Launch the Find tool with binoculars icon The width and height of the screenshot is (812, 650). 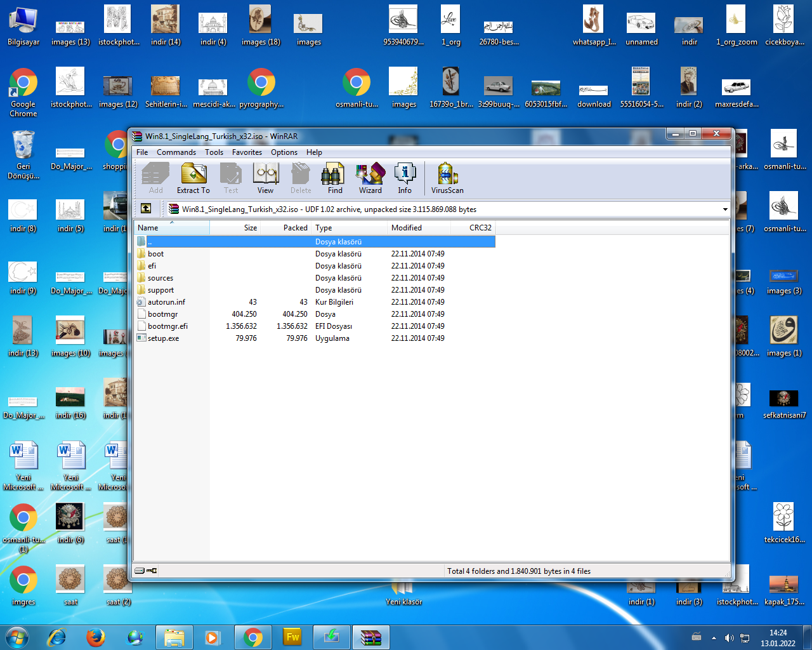click(335, 178)
